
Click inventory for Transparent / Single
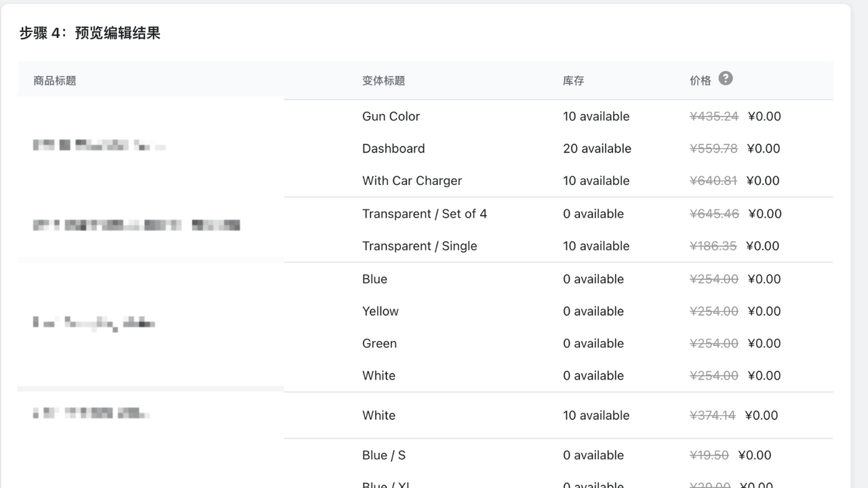596,246
